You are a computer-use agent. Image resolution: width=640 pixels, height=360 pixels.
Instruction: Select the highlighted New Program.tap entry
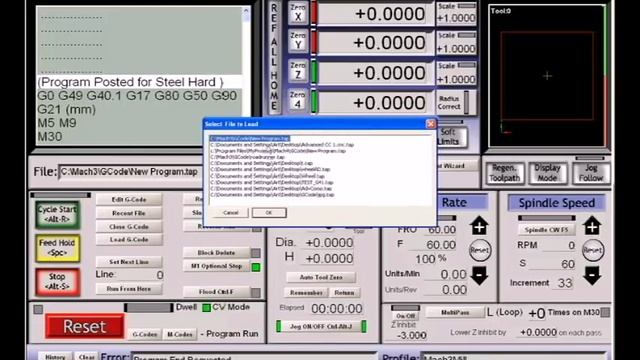250,139
